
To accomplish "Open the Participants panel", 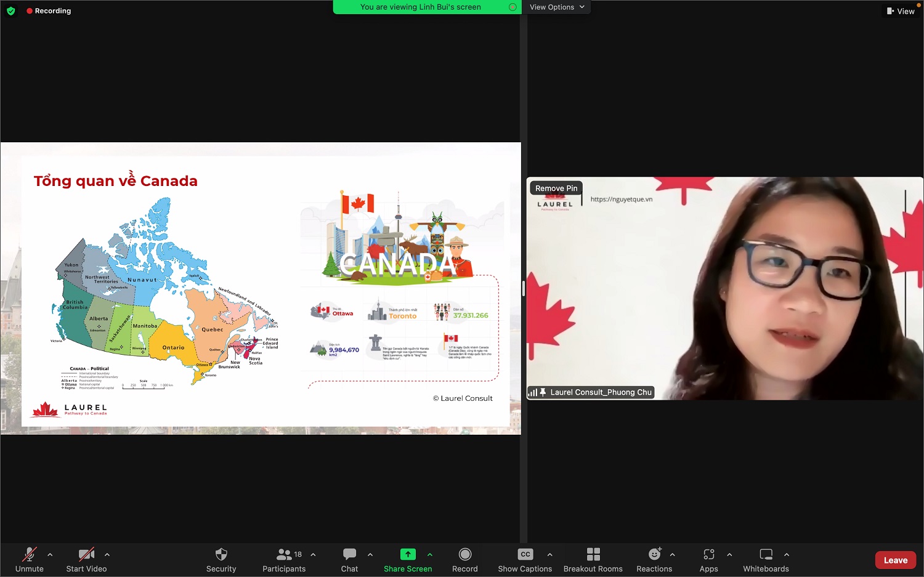I will point(284,559).
